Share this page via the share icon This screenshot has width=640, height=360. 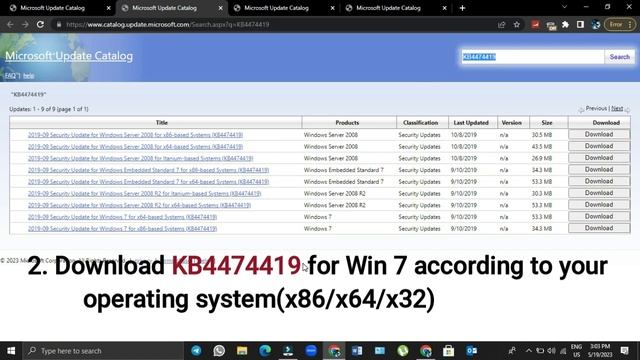(502, 24)
